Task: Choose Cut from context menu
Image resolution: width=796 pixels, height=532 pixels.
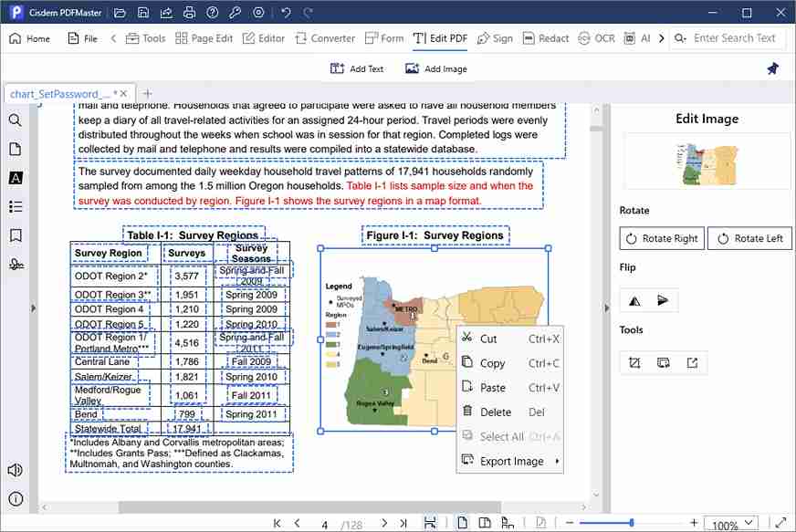Action: [510, 339]
